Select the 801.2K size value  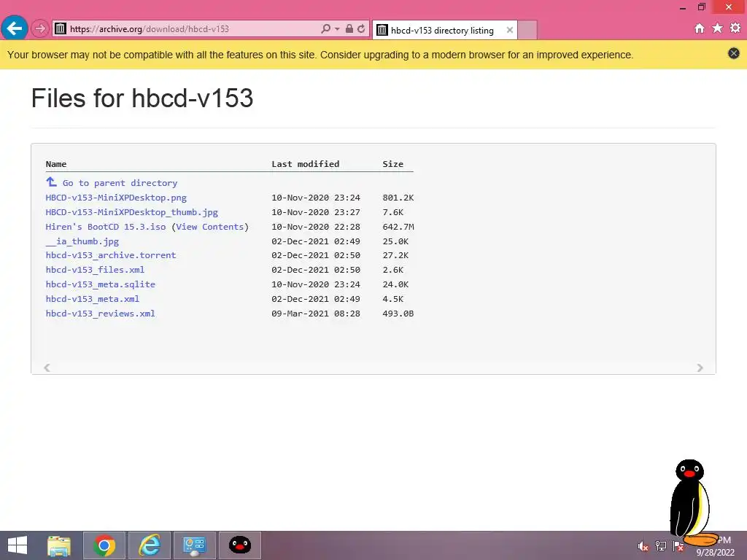(x=398, y=198)
